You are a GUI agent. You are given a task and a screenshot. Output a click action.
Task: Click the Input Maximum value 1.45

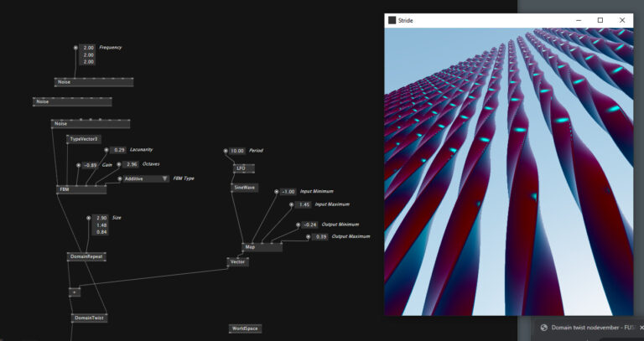coord(303,204)
